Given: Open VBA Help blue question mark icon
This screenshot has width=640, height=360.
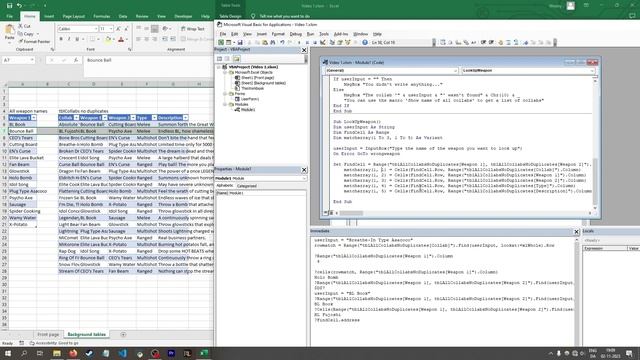Looking at the screenshot, I should [x=364, y=42].
